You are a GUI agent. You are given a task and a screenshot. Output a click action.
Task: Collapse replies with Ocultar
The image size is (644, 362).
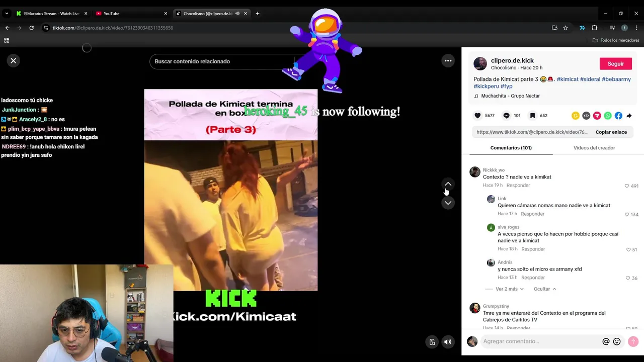[545, 289]
